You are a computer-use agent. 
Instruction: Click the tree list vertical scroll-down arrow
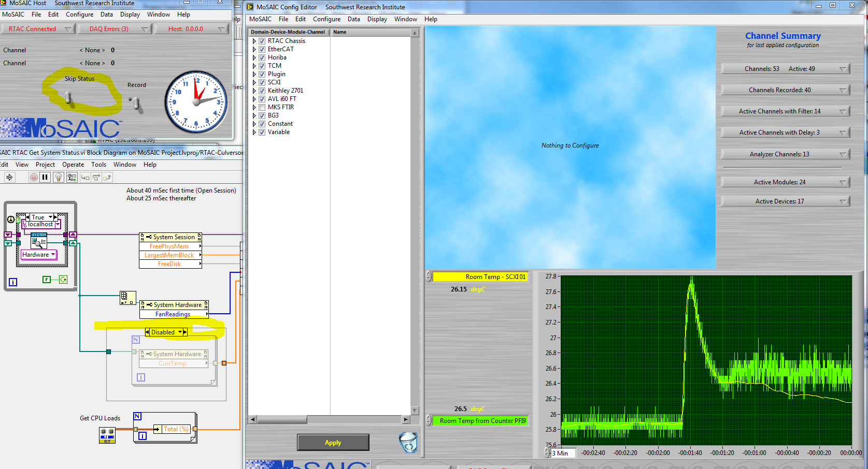[415, 411]
